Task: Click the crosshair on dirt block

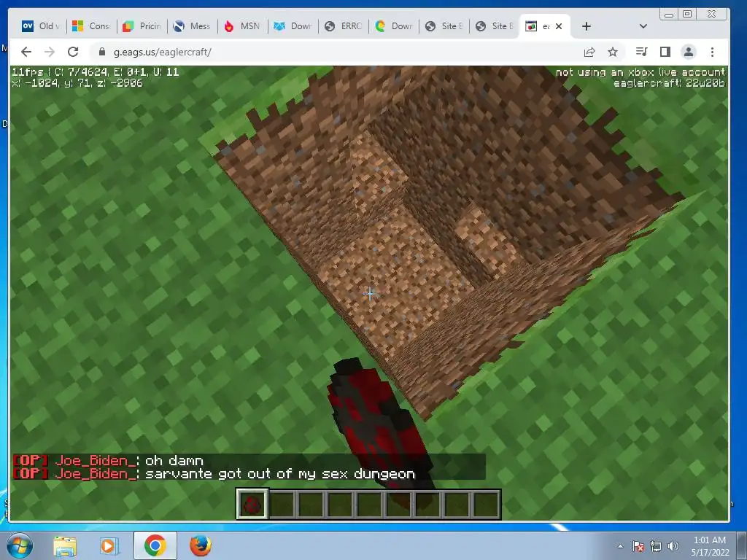Action: (x=369, y=293)
